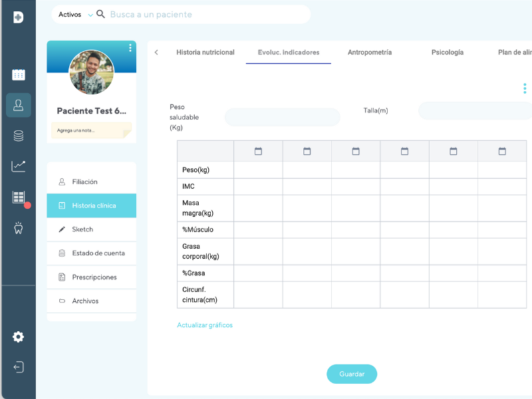This screenshot has width=532, height=399.
Task: View statistics via the line chart sidebar icon
Action: 18,166
